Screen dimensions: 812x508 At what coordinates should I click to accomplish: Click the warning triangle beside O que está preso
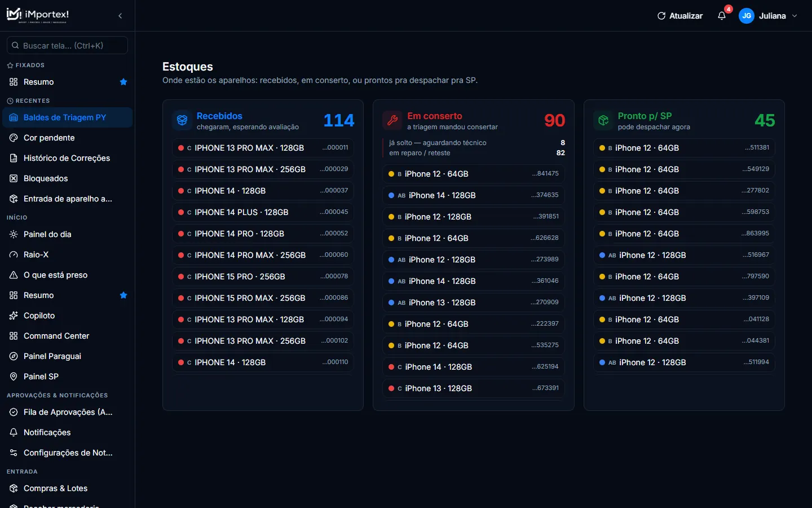click(14, 275)
